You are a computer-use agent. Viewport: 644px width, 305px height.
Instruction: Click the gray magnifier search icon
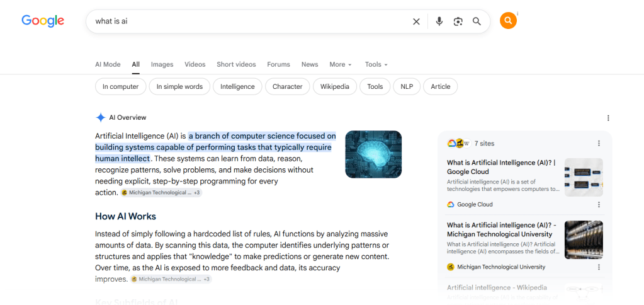tap(477, 21)
